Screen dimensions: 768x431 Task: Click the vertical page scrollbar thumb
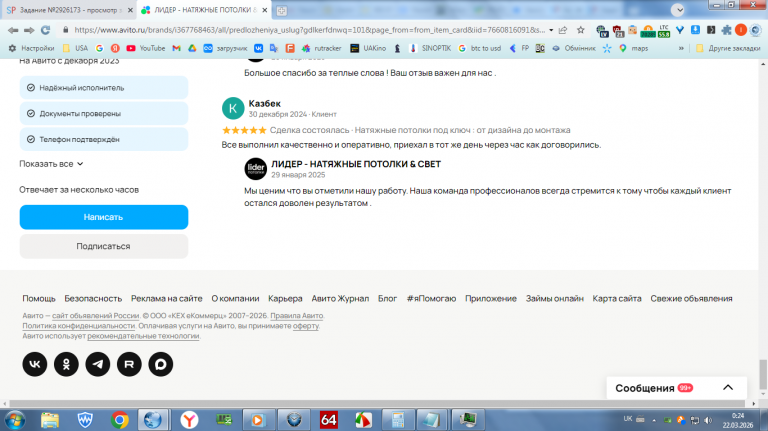tap(763, 373)
